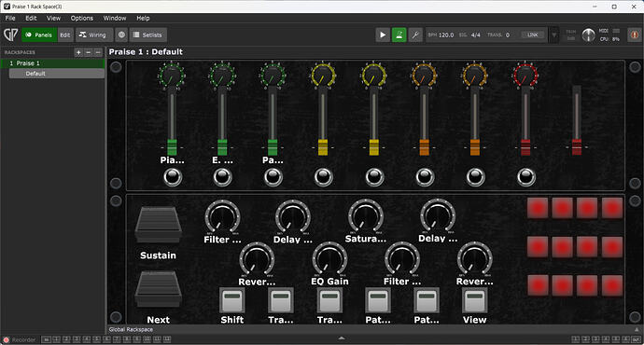This screenshot has height=345, width=644.
Task: Click the Global Rackspace label
Action: pos(131,329)
